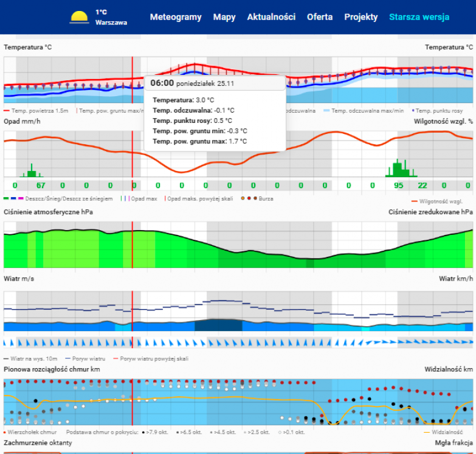
Task: Click the precipitation value 67
Action: (41, 186)
